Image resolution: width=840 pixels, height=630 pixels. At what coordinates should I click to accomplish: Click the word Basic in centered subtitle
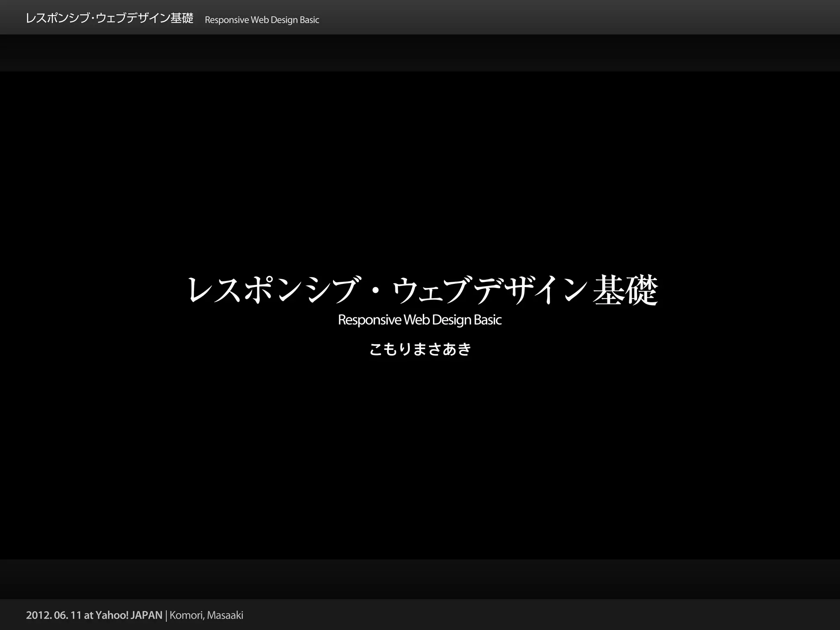point(488,320)
